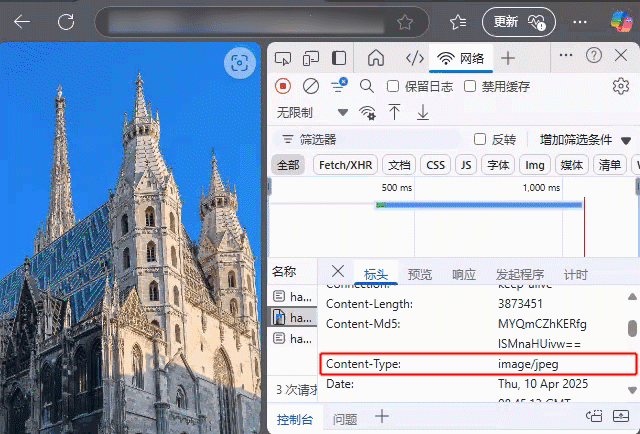Switch to 响应 response tab
The height and width of the screenshot is (434, 640).
click(464, 274)
